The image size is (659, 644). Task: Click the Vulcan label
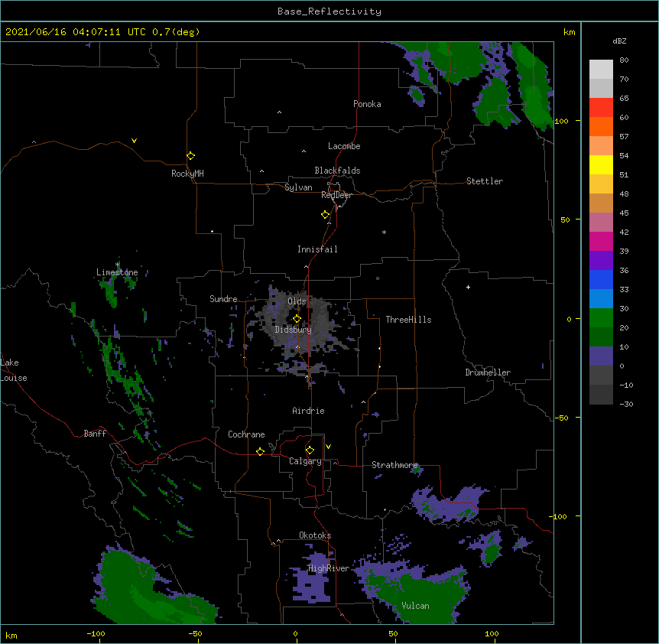(x=415, y=606)
